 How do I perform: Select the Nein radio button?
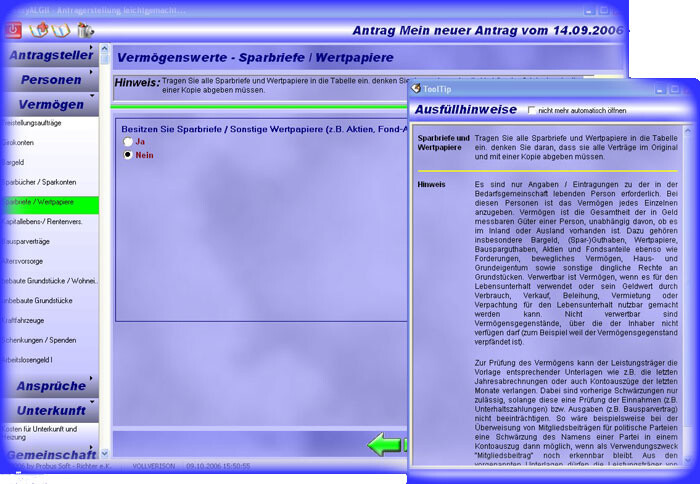pyautogui.click(x=128, y=155)
